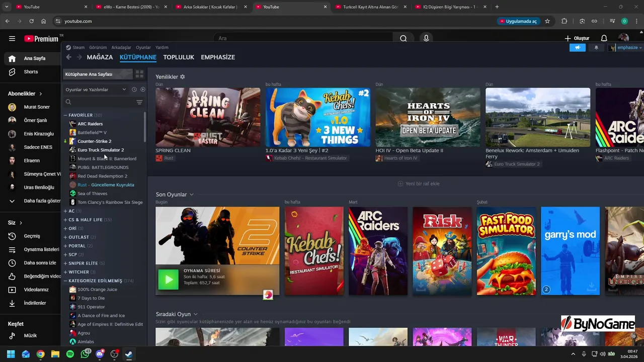Start YouTube voice search with microphone

click(x=426, y=39)
